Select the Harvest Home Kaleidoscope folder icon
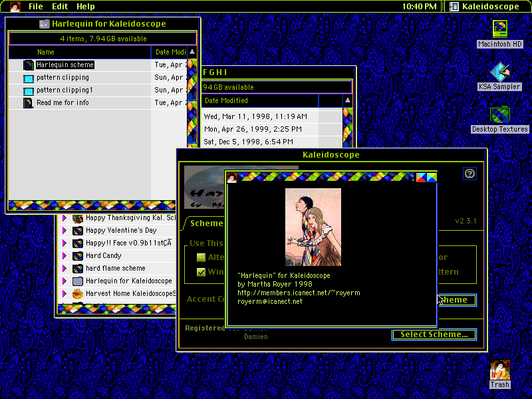532x399 pixels. (x=78, y=294)
